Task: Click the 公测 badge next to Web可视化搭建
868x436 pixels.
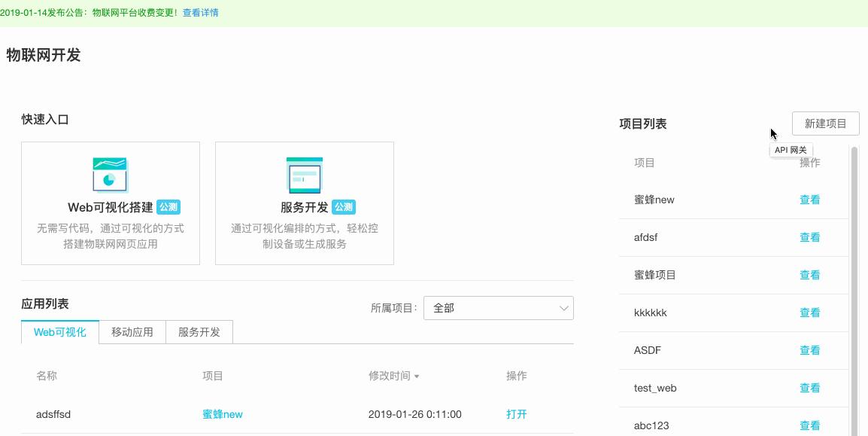Action: click(168, 208)
